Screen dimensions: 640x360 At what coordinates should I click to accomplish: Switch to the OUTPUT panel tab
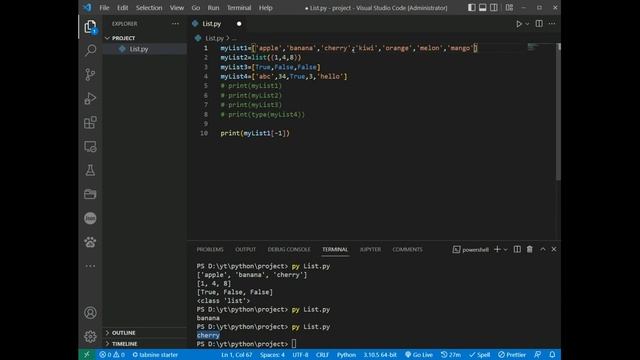click(245, 249)
